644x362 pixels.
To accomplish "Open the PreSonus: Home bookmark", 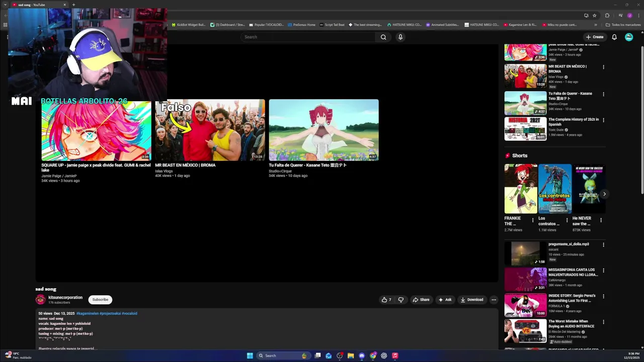I will pos(301,25).
